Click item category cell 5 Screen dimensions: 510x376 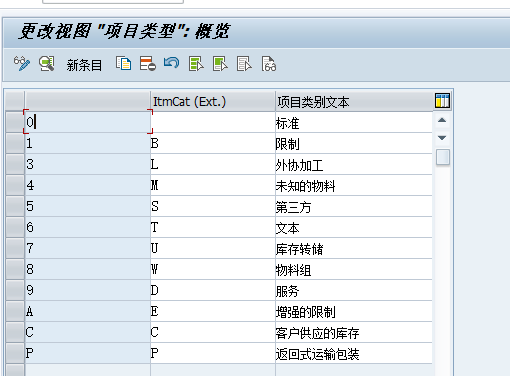coord(88,206)
